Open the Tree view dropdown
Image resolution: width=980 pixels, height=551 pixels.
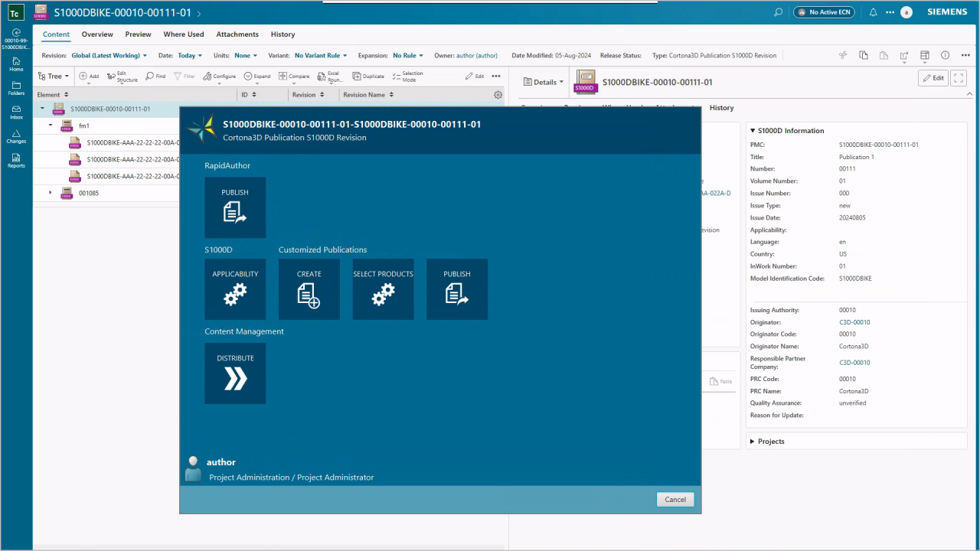click(54, 77)
